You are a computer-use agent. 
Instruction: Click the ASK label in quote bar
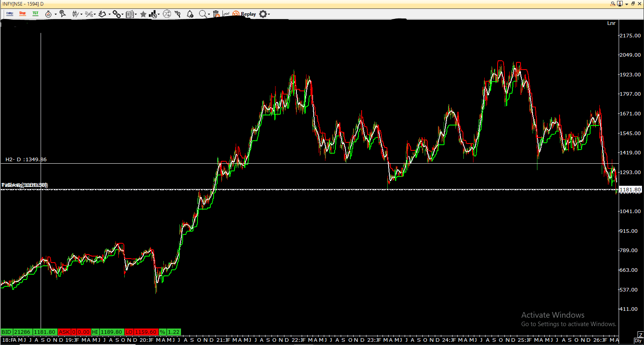click(64, 332)
